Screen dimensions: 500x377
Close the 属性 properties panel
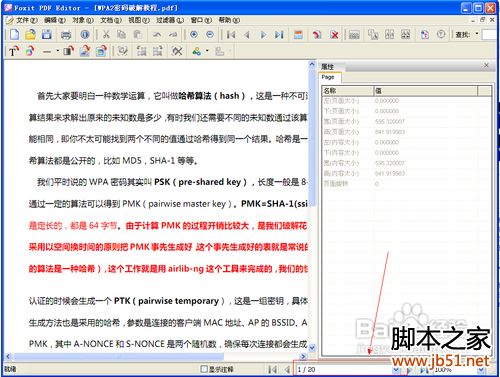pos(486,65)
